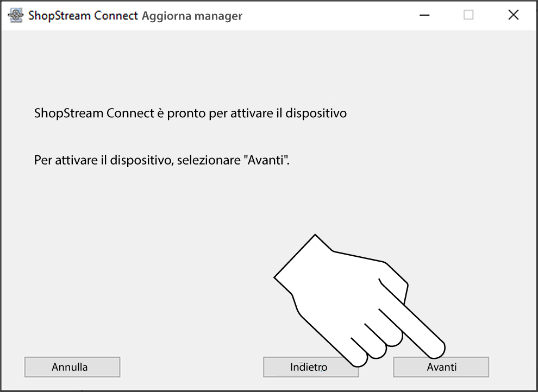This screenshot has height=392, width=538.
Task: Select the "pronto per attivare" message line
Action: [190, 114]
